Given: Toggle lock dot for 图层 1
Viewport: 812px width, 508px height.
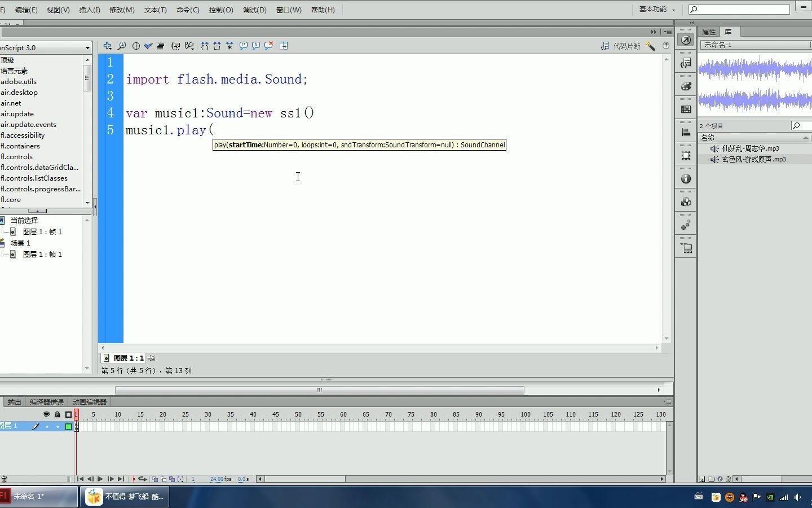Looking at the screenshot, I should (x=57, y=426).
